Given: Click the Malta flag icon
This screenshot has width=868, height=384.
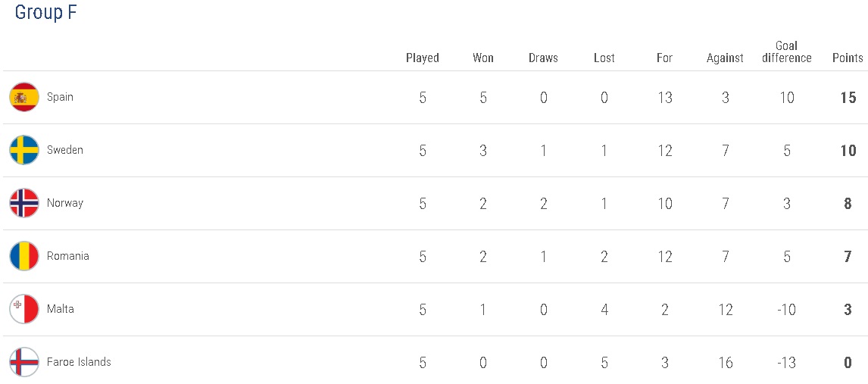Looking at the screenshot, I should coord(24,309).
